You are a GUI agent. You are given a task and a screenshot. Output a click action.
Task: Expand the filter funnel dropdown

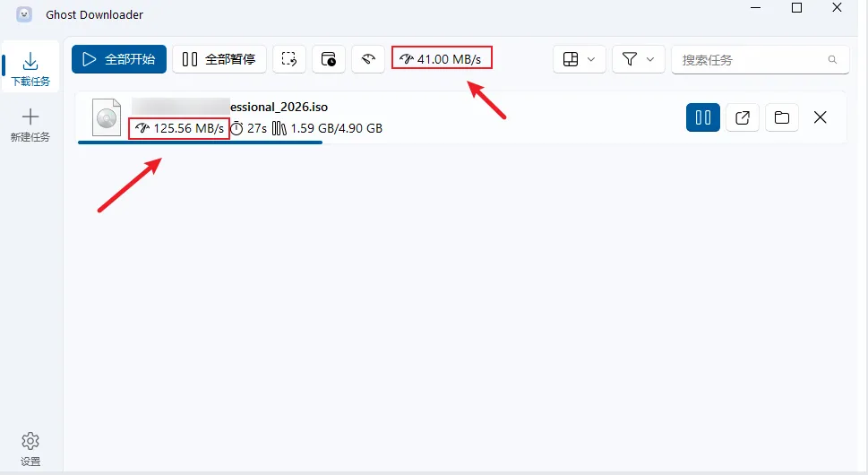tap(639, 59)
